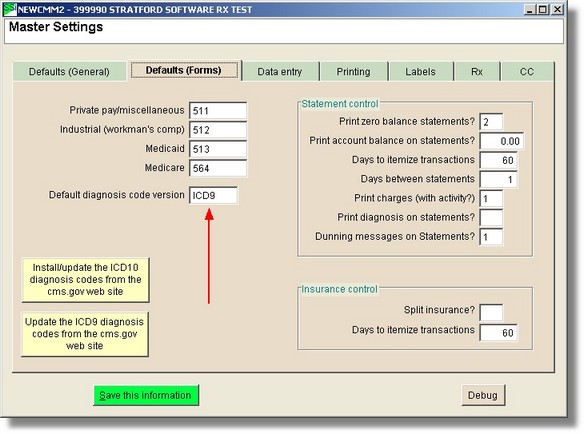Click the Master Settings heading text
Image resolution: width=584 pixels, height=434 pixels.
[x=56, y=27]
